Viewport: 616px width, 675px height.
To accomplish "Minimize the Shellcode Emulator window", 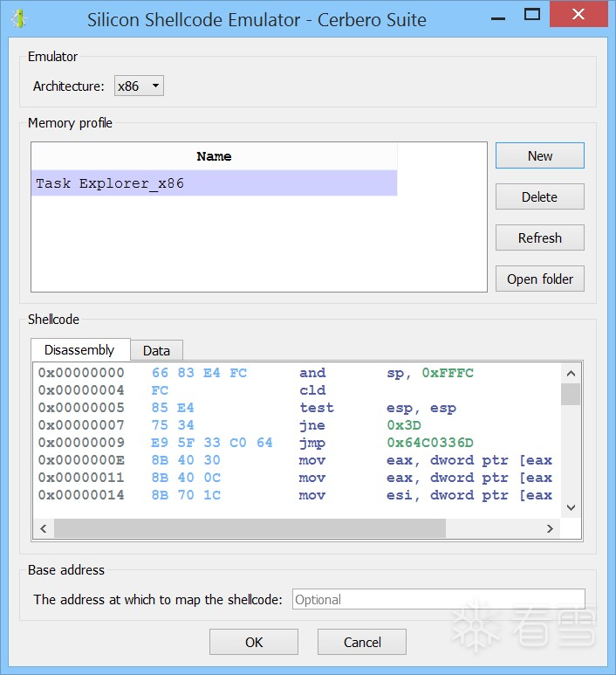I will coord(498,17).
